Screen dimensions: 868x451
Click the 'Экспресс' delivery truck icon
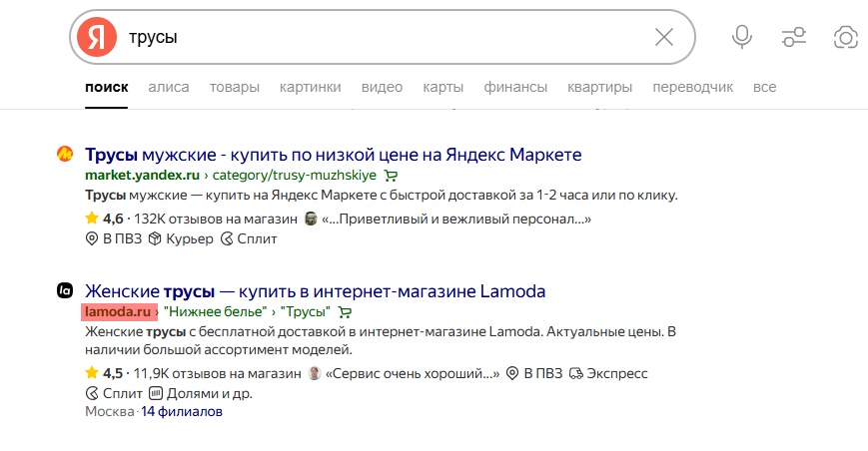[x=576, y=374]
